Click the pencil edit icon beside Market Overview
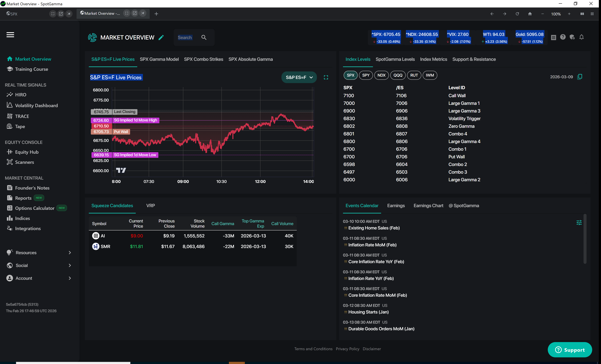Screen dimensions: 601x364 161,38
